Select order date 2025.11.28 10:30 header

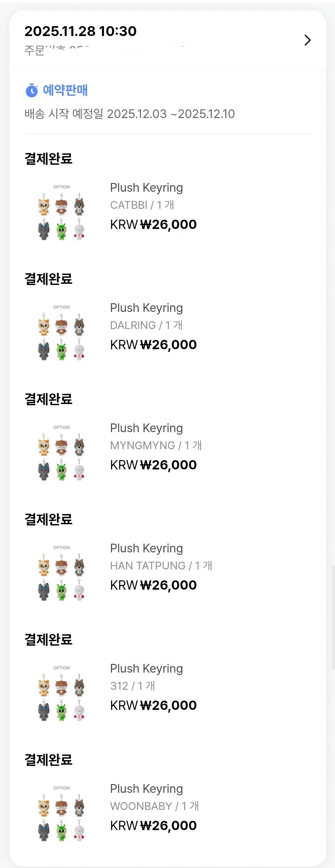point(80,31)
